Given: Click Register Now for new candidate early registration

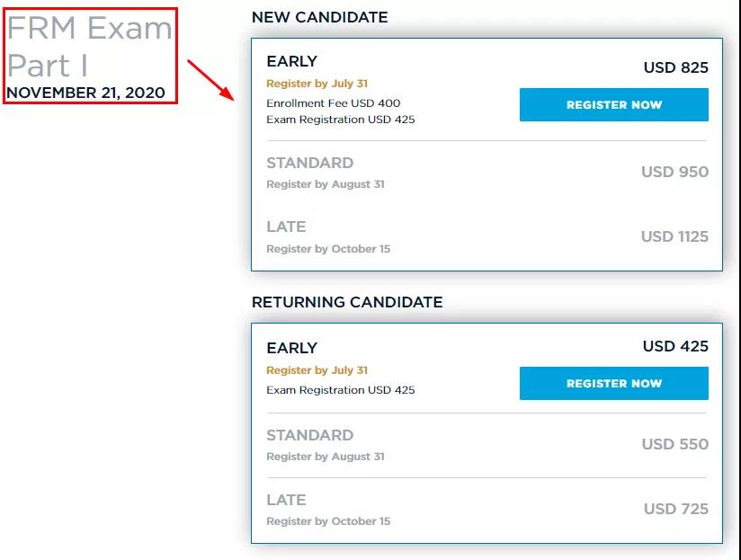Looking at the screenshot, I should click(x=613, y=104).
